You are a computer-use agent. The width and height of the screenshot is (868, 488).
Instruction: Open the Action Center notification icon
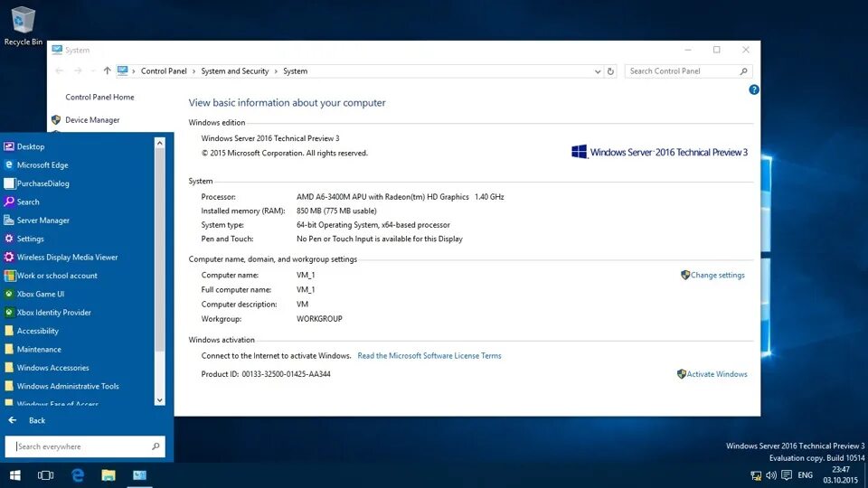(787, 475)
